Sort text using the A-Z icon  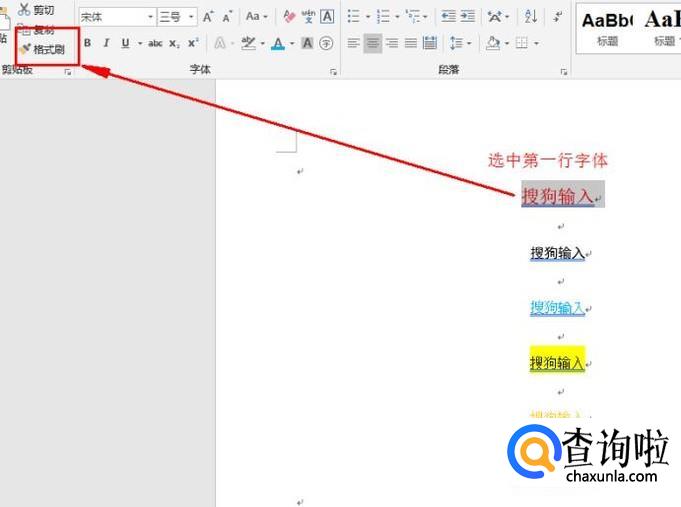pos(530,17)
